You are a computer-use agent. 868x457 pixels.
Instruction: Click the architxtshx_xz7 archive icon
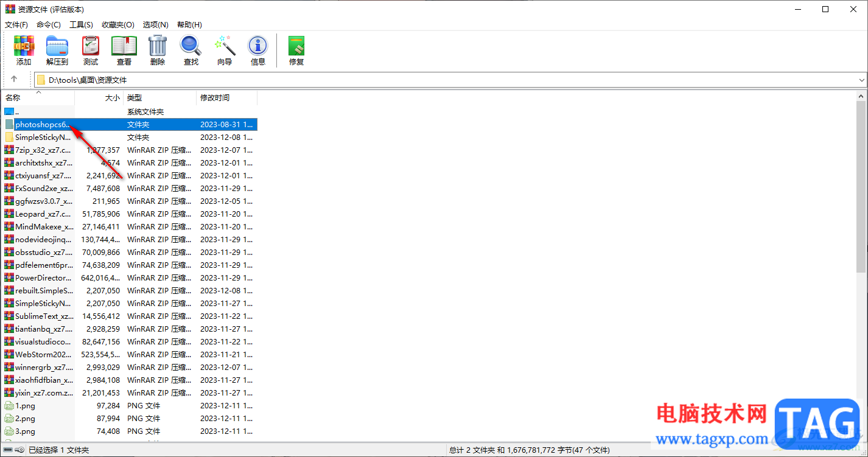(x=9, y=162)
